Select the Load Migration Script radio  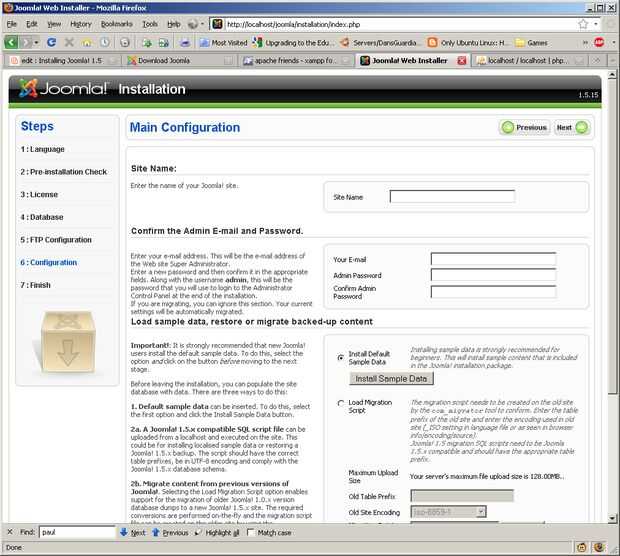340,403
